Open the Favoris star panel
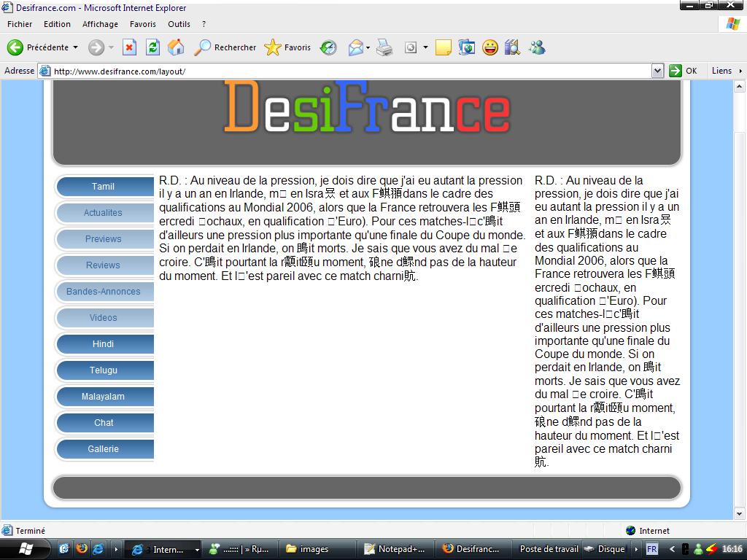Viewport: 747px width, 560px height. [287, 47]
